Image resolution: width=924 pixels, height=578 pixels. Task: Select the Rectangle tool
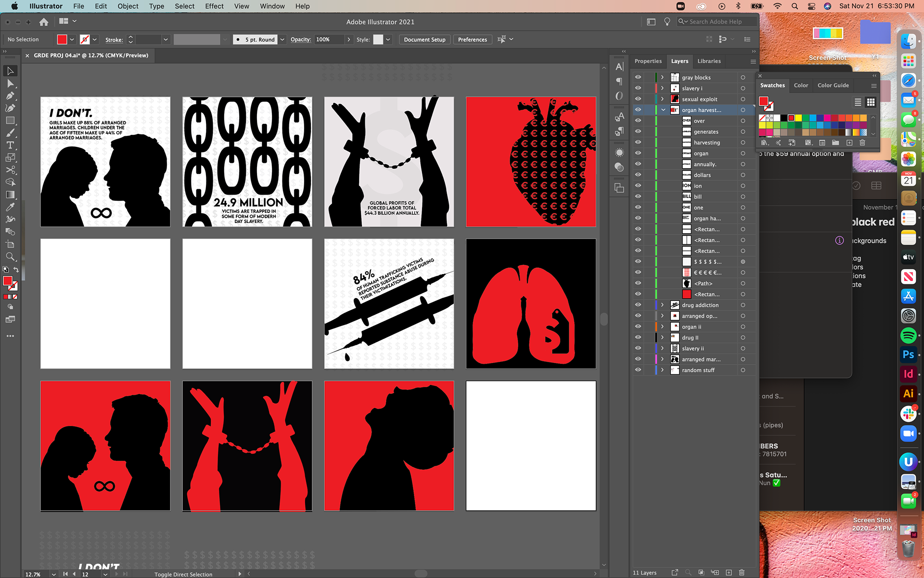10,120
